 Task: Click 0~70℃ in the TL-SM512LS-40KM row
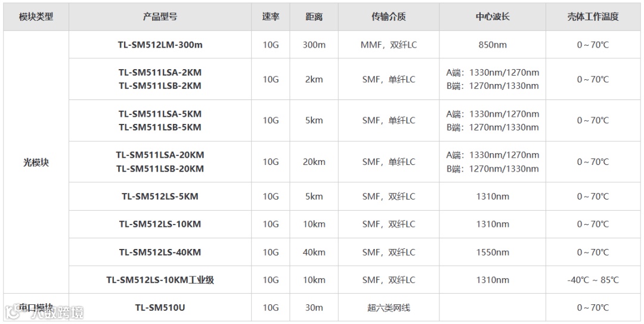[593, 252]
